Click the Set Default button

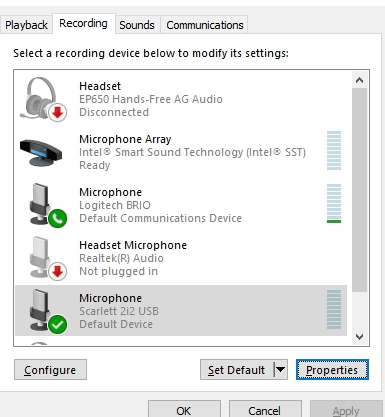[237, 370]
